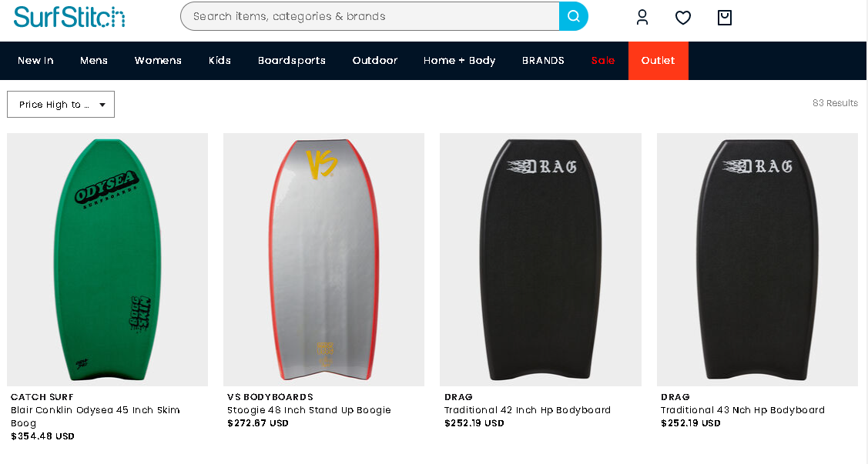Expand the sorting options chevron

tap(102, 105)
